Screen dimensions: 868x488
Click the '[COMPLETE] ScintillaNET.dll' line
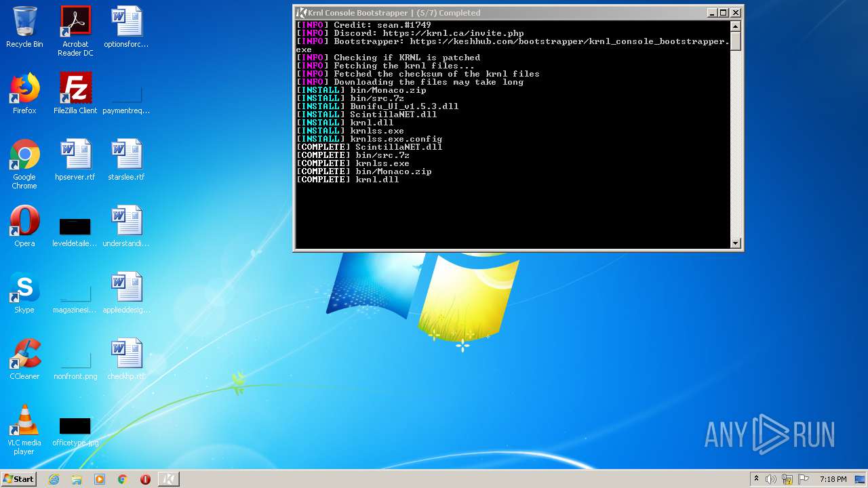click(369, 147)
